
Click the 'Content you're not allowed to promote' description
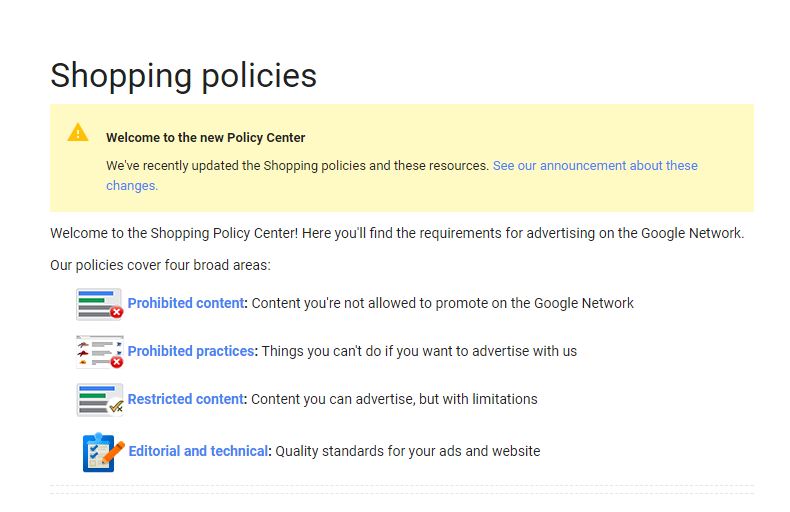click(443, 303)
